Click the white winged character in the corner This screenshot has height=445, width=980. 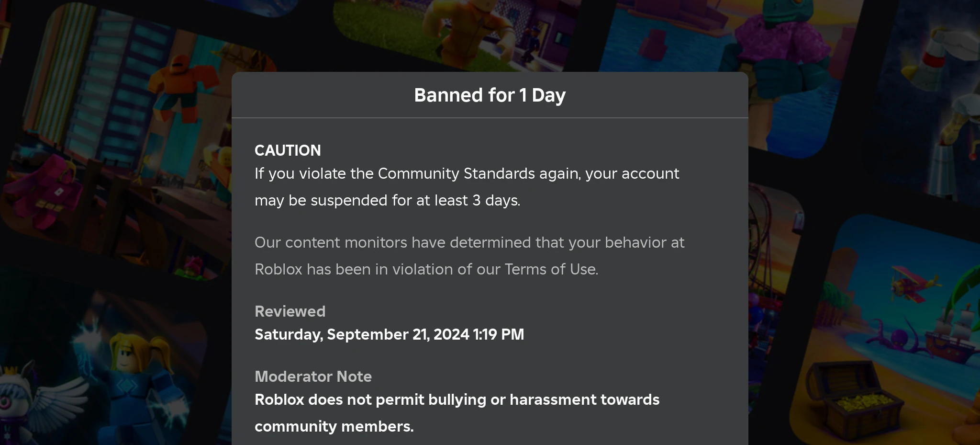point(29,402)
